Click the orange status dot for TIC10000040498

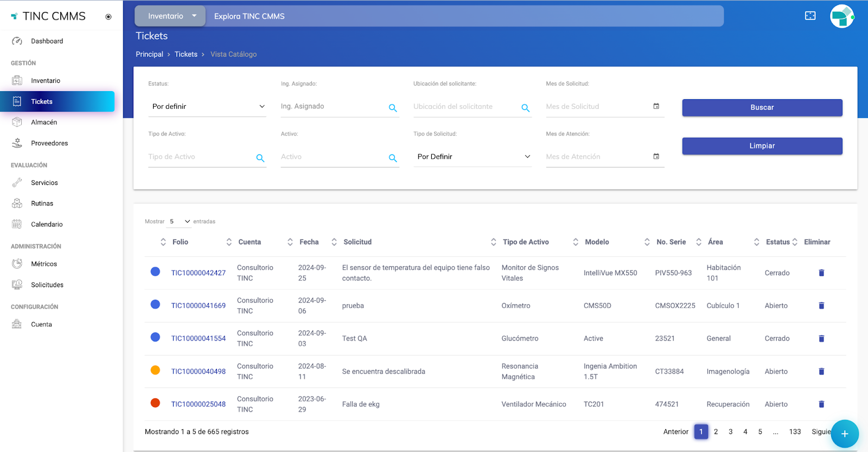(x=155, y=370)
